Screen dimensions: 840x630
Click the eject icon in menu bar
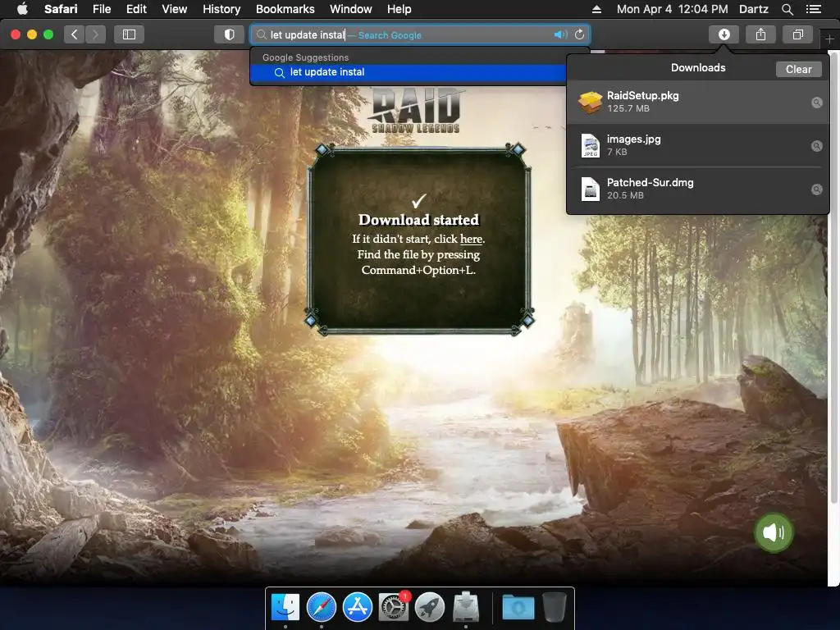click(596, 9)
